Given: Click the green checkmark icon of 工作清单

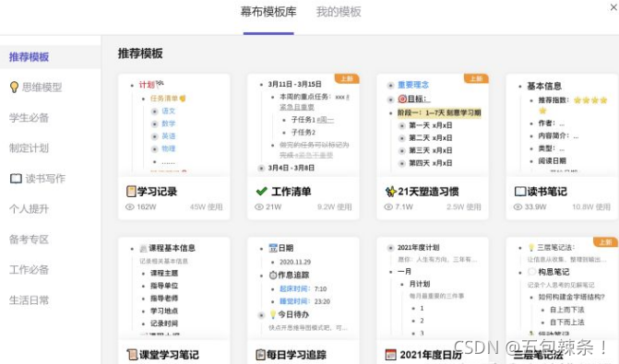Looking at the screenshot, I should click(x=261, y=192).
